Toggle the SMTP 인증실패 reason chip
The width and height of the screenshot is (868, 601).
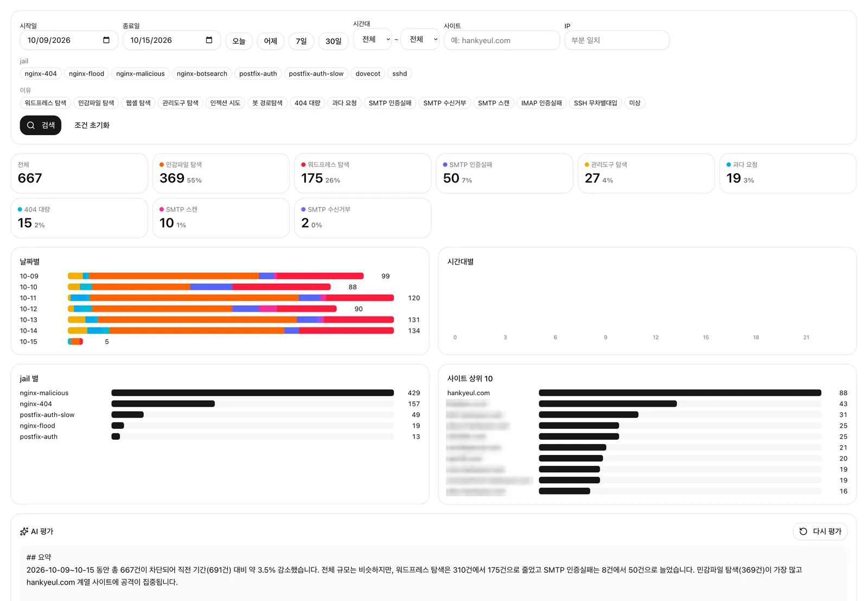[390, 103]
